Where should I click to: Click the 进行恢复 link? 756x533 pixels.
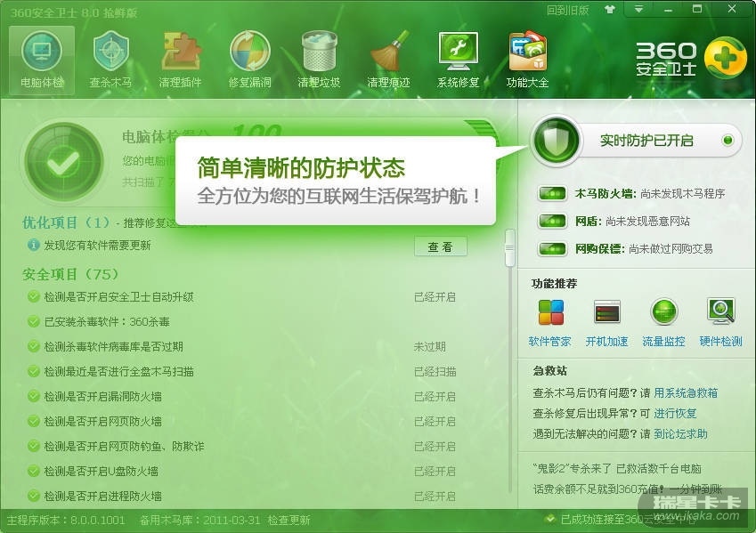click(x=675, y=414)
